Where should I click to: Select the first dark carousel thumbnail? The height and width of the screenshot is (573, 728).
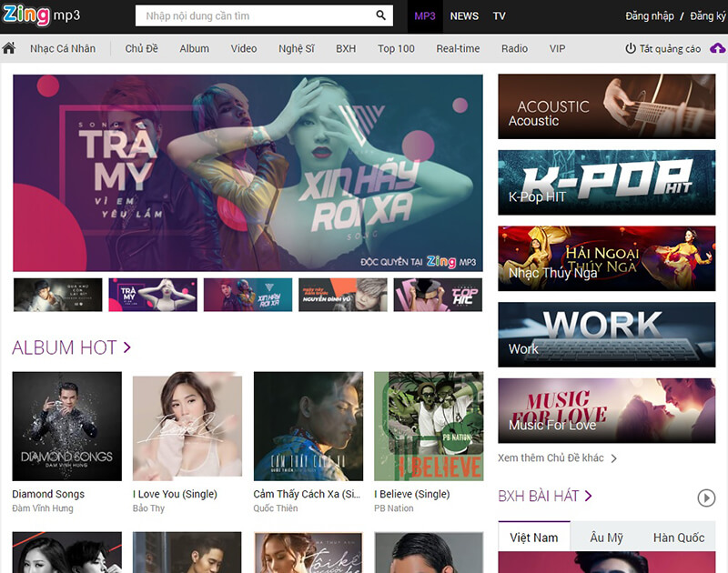(x=58, y=295)
